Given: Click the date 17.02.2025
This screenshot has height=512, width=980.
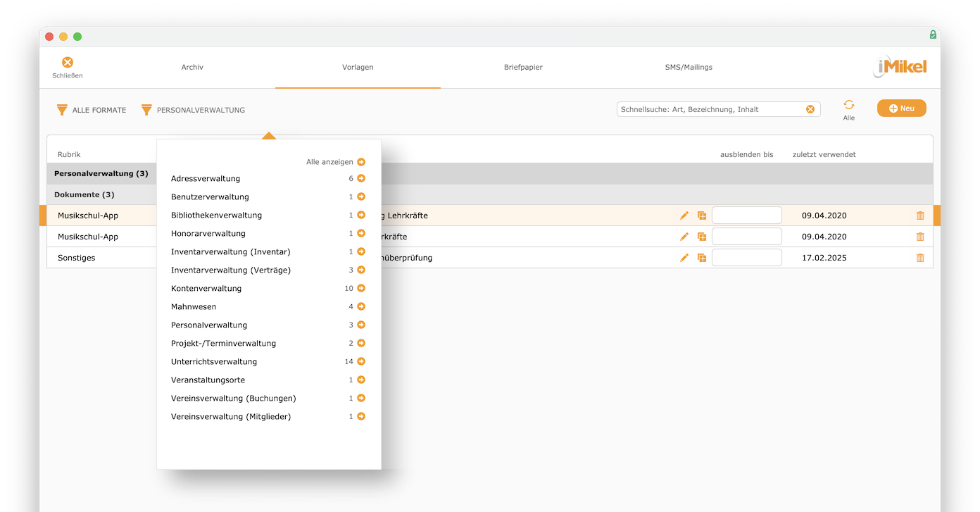Looking at the screenshot, I should click(x=824, y=258).
